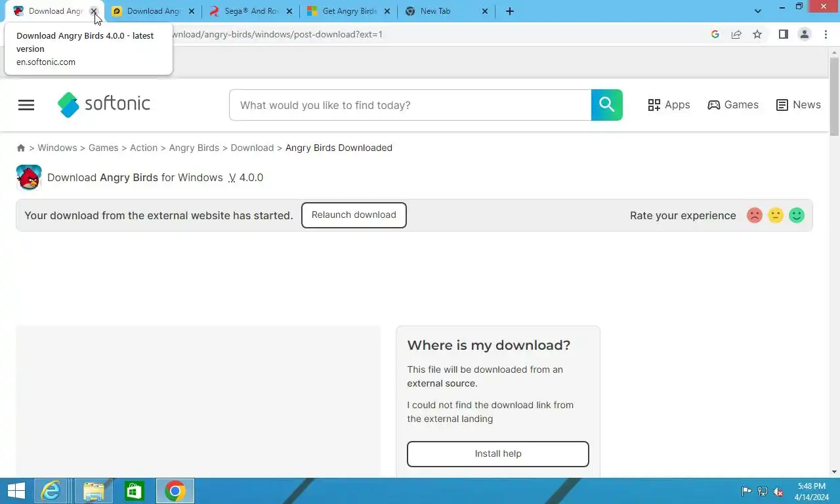This screenshot has width=840, height=504.
Task: Click the home icon in breadcrumb
Action: pos(21,148)
